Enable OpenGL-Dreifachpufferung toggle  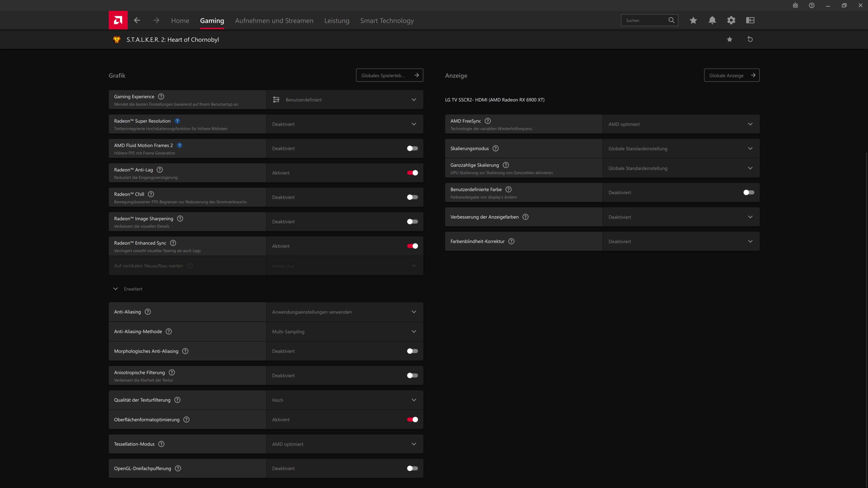pos(412,469)
